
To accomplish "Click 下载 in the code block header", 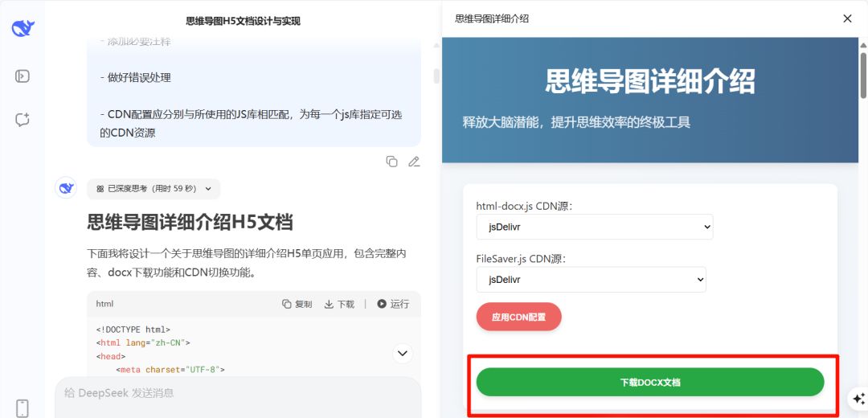I will pos(339,304).
